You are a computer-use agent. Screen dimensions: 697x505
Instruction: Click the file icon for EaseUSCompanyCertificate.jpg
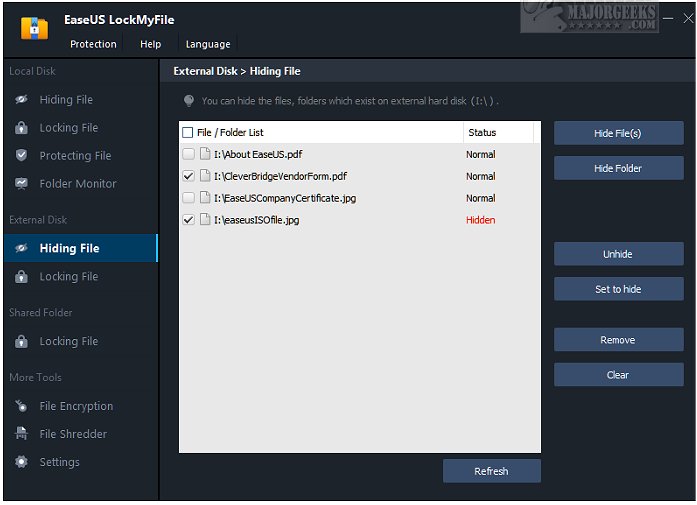click(205, 197)
